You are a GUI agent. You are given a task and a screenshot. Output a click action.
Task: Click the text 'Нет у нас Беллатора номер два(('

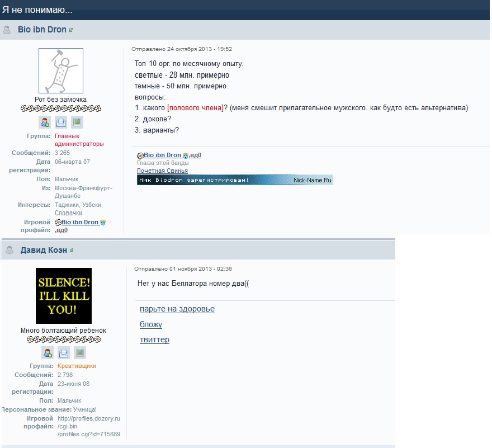coord(193,284)
